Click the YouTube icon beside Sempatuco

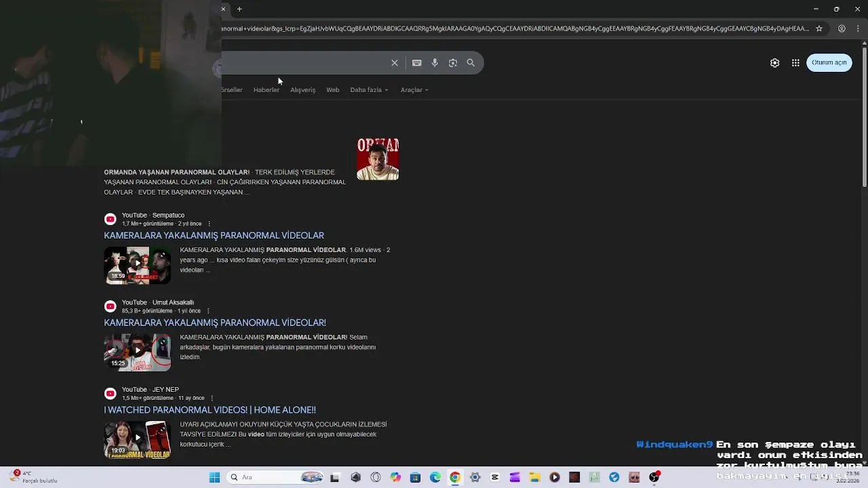[x=111, y=219]
